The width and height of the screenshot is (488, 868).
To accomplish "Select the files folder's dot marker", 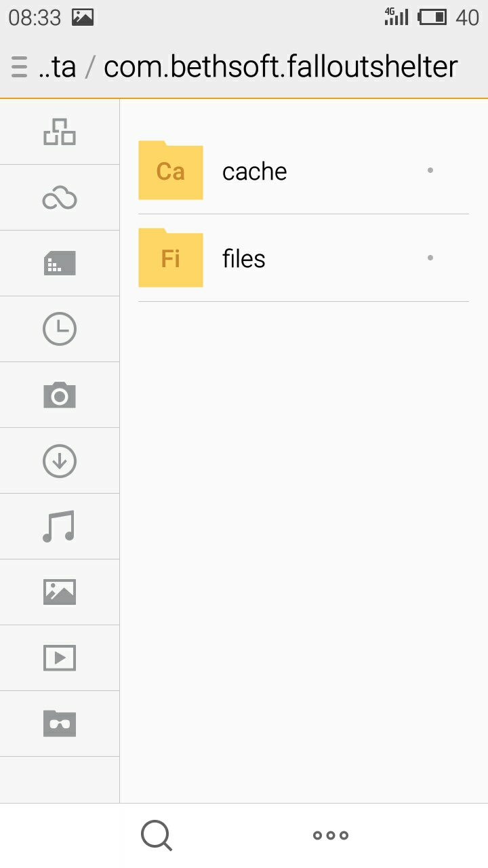I will 430,258.
